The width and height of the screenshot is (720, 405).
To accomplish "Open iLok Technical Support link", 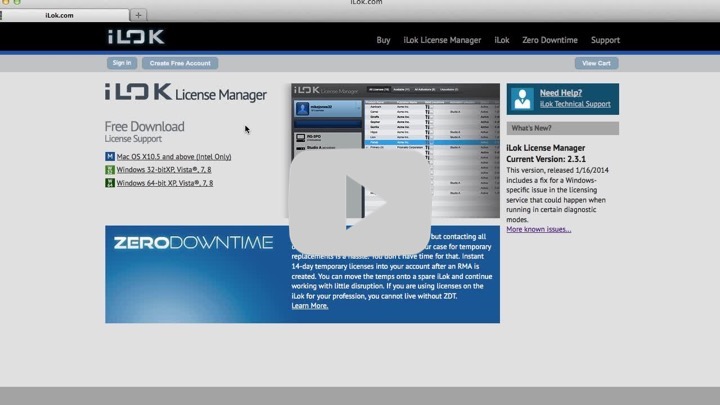I will point(575,104).
